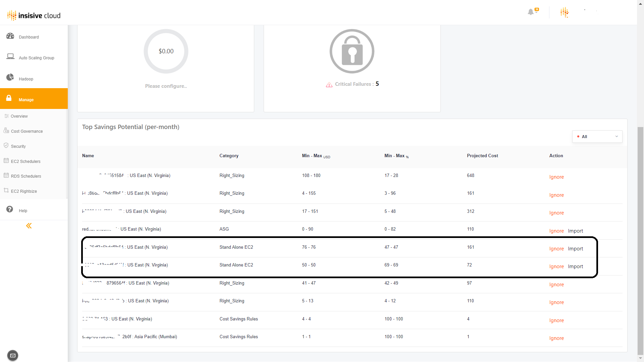Expand the filter dropdown arrow
644x362 pixels.
(x=616, y=136)
